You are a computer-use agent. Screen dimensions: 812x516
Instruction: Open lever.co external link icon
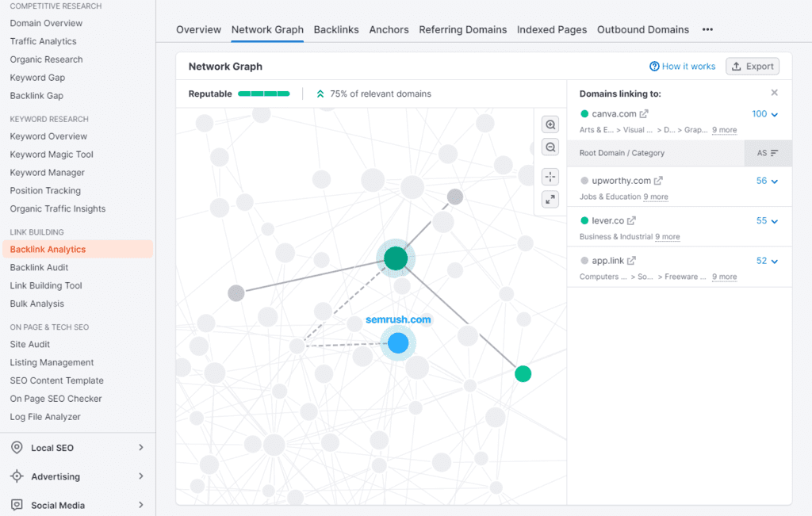click(631, 220)
